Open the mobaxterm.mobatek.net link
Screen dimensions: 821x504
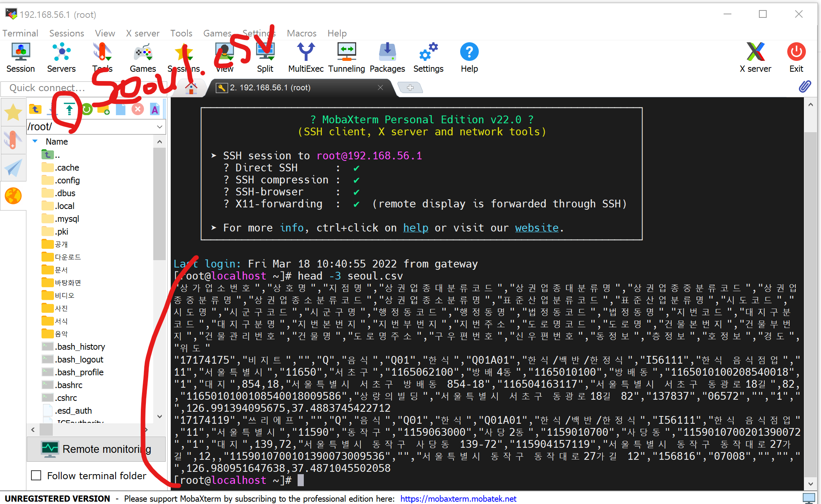(458, 499)
